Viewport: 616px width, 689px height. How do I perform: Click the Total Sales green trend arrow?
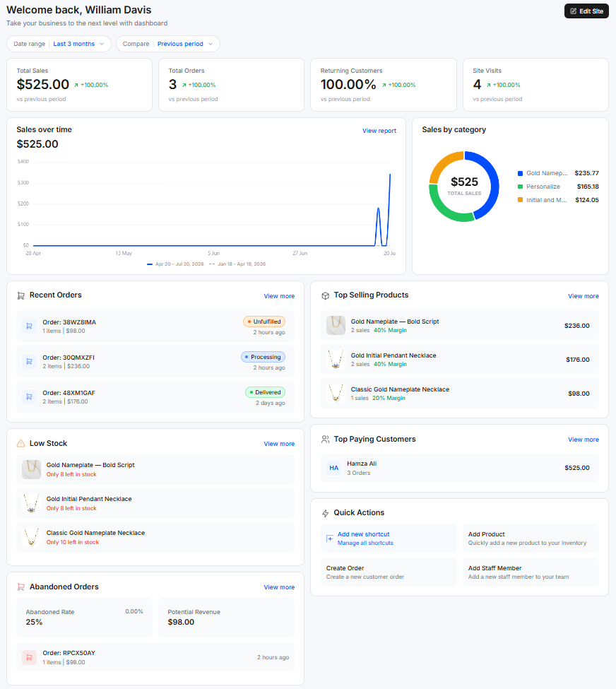(76, 86)
